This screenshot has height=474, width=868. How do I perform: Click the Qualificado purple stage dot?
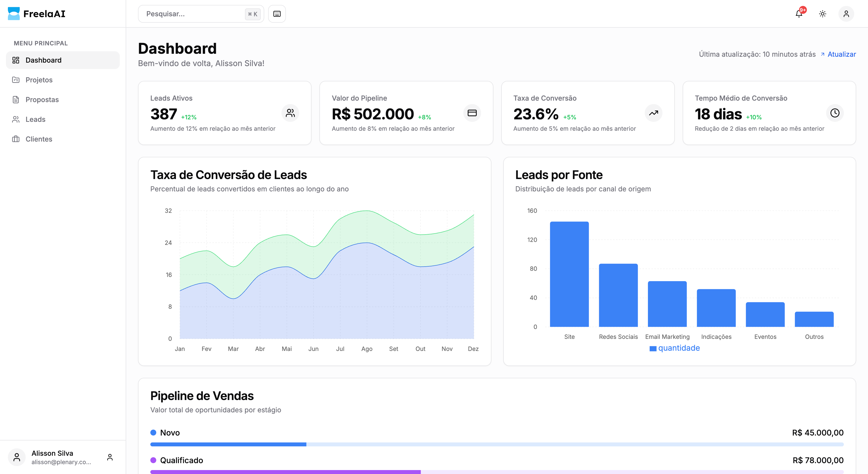pos(153,460)
